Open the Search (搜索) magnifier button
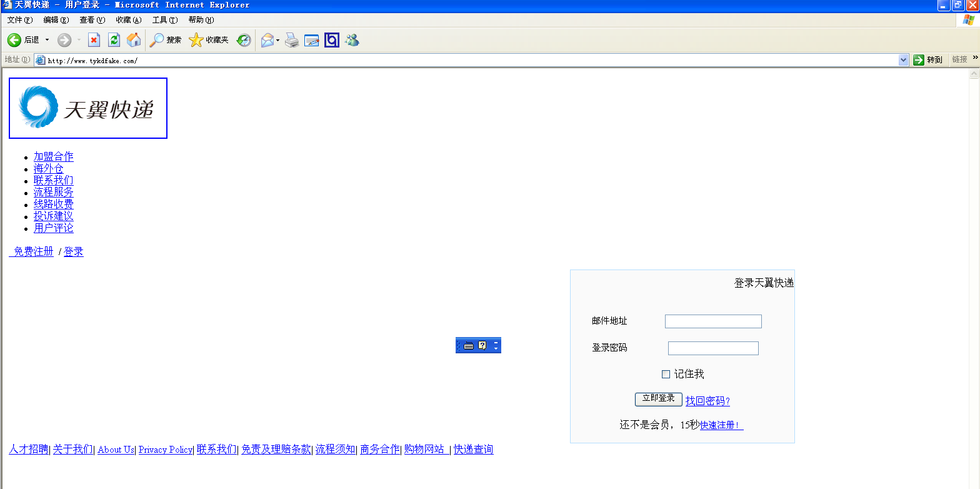This screenshot has height=489, width=980. (165, 40)
